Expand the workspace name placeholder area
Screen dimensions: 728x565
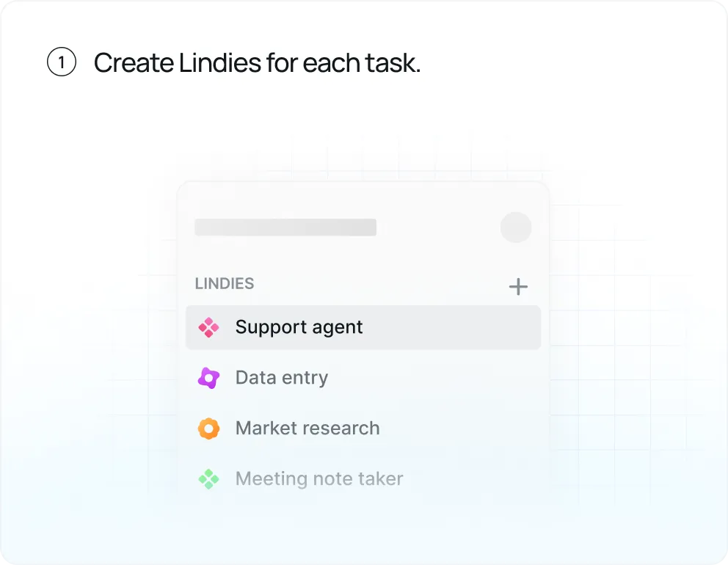point(285,227)
